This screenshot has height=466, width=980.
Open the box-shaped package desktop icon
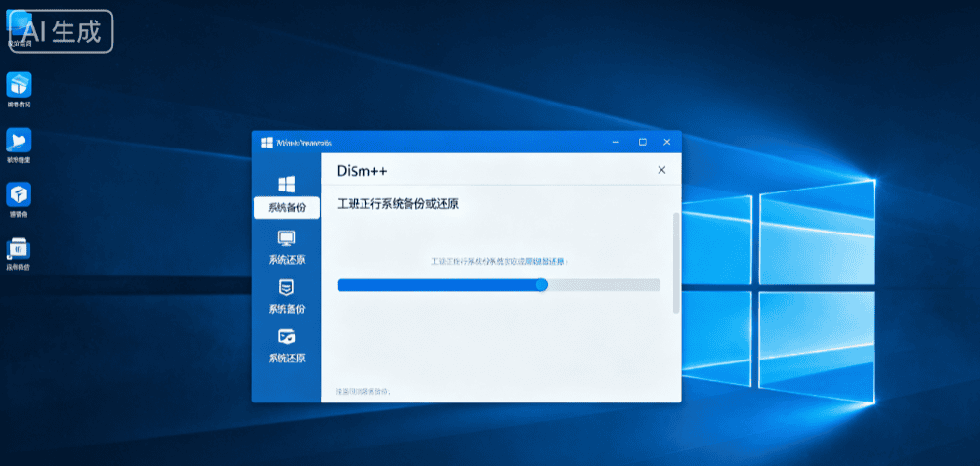pos(19,84)
